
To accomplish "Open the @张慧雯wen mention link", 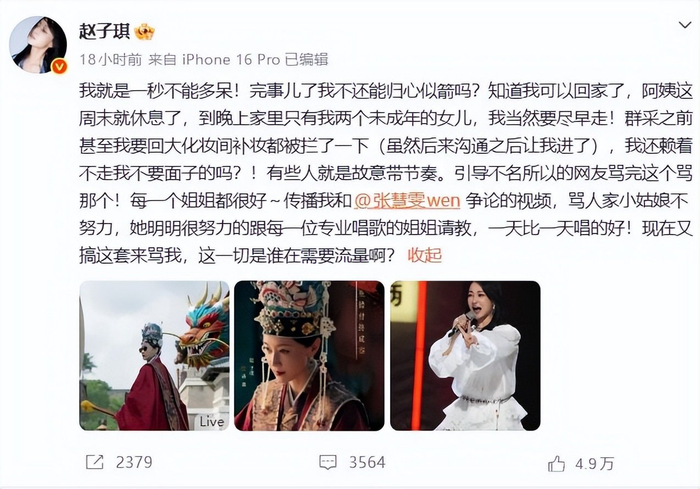I will point(407,201).
